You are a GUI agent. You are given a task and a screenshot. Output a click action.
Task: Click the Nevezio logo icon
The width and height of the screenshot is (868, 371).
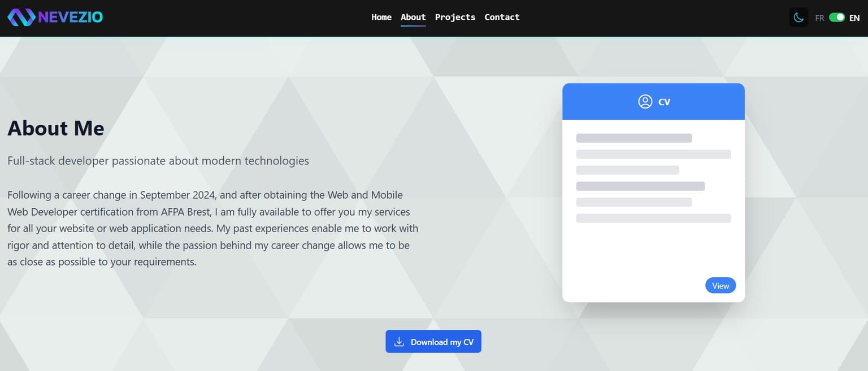(21, 18)
